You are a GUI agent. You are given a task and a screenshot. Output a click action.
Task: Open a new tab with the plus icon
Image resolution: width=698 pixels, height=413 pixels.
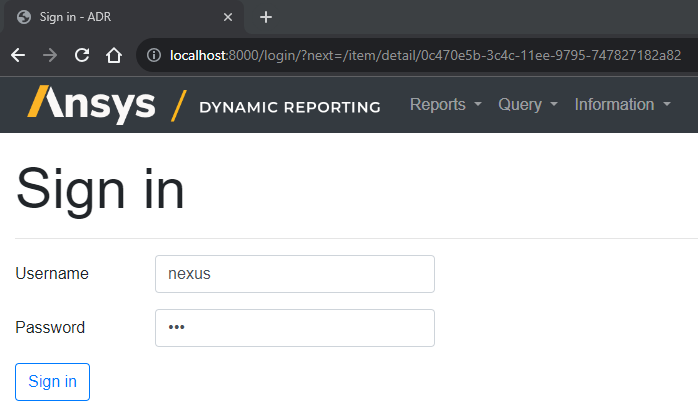[266, 17]
